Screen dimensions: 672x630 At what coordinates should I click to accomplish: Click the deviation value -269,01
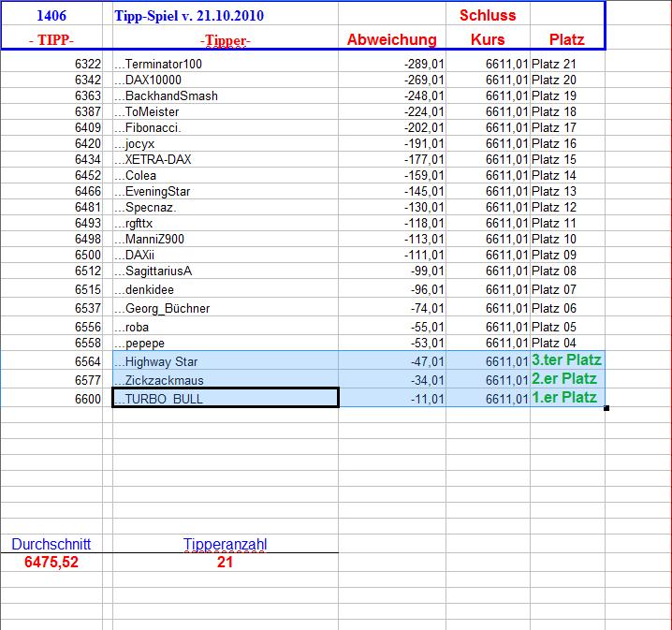[424, 80]
